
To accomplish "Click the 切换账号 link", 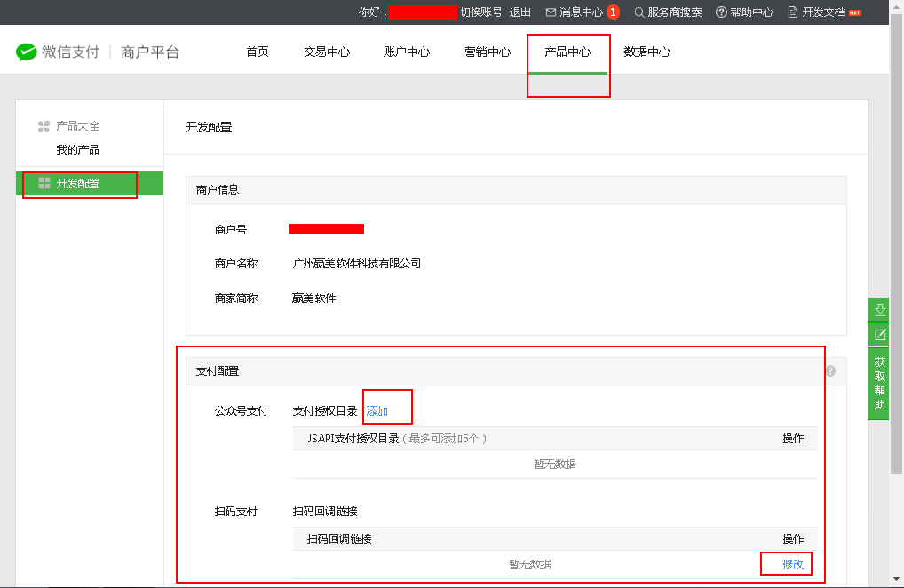I will pyautogui.click(x=481, y=12).
